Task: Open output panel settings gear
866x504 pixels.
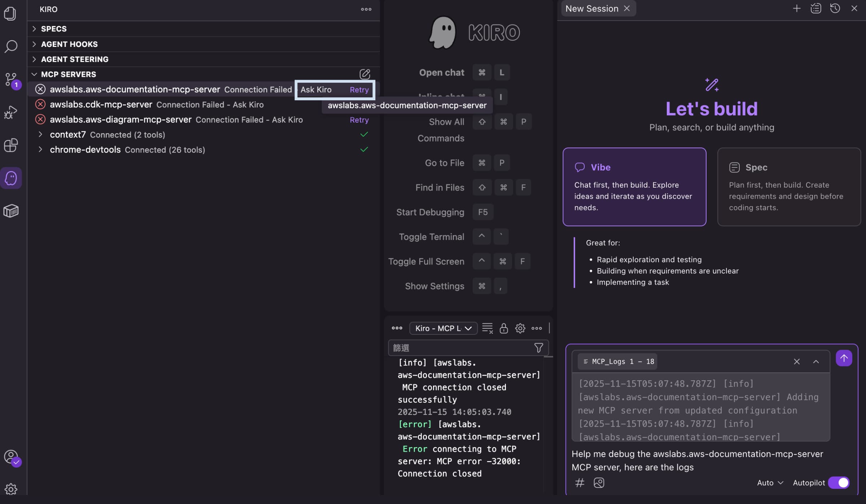Action: coord(520,328)
